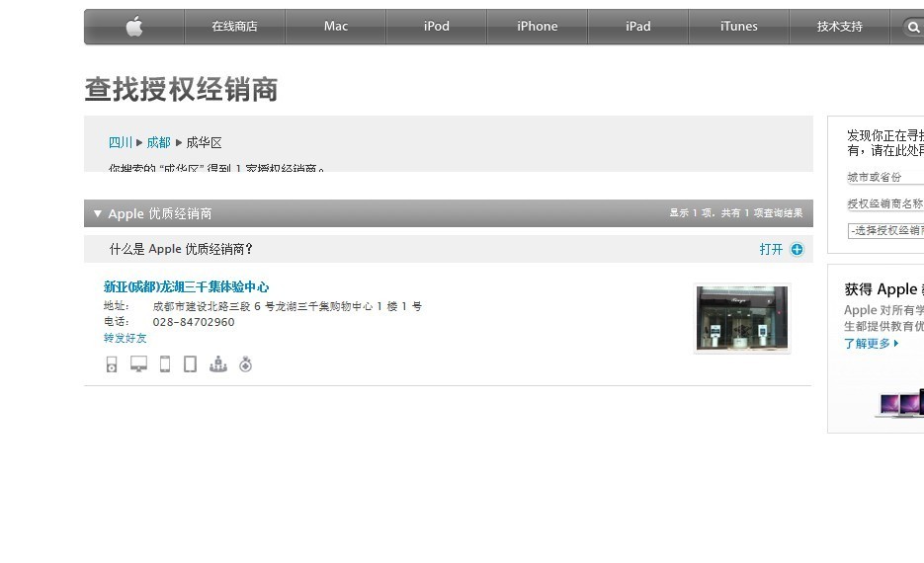Open the Mac navigation tab
The width and height of the screenshot is (924, 563).
335,27
